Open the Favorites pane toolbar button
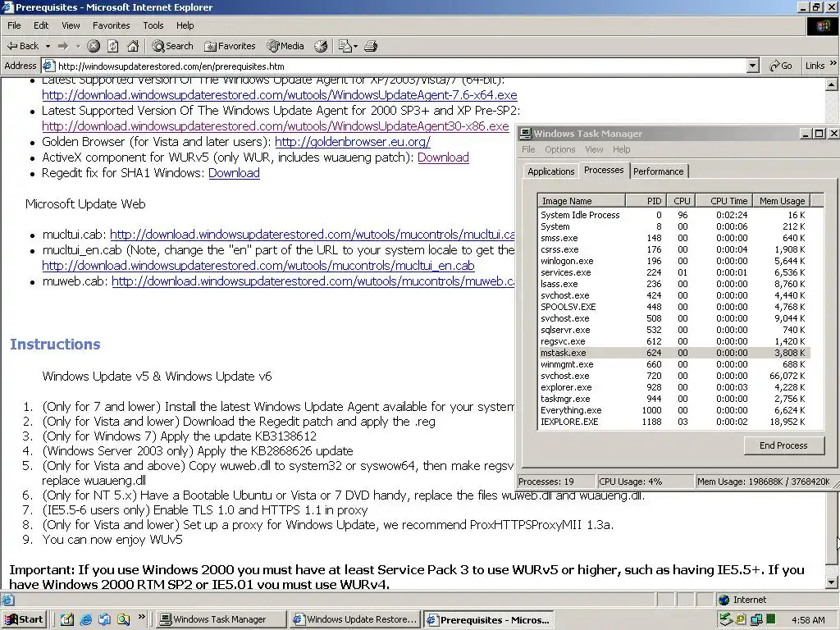The image size is (840, 630). [x=230, y=46]
